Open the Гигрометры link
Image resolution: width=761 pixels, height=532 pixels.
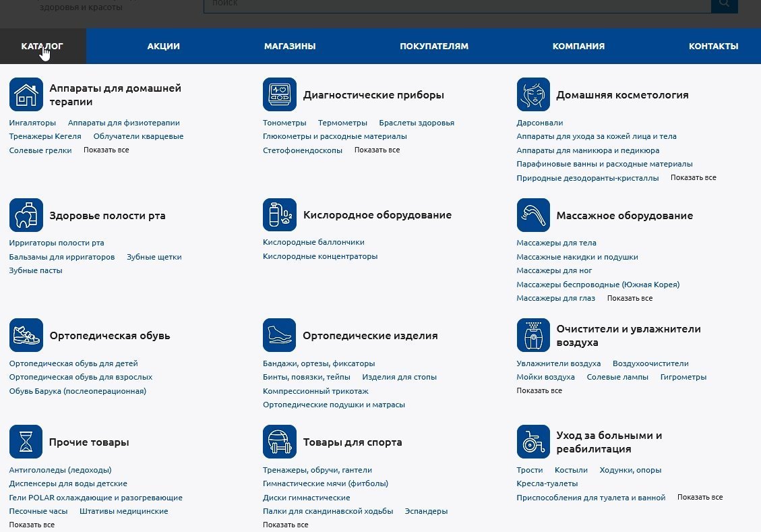click(x=683, y=377)
